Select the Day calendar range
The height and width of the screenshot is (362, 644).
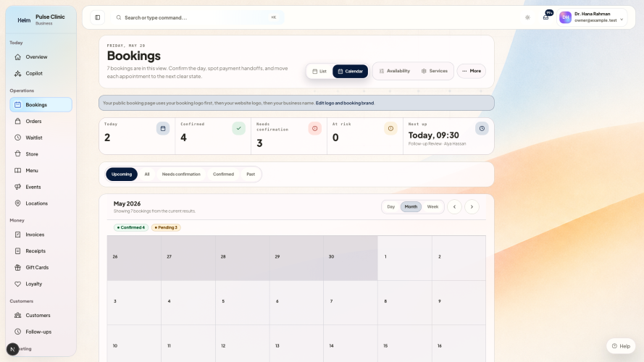[391, 207]
